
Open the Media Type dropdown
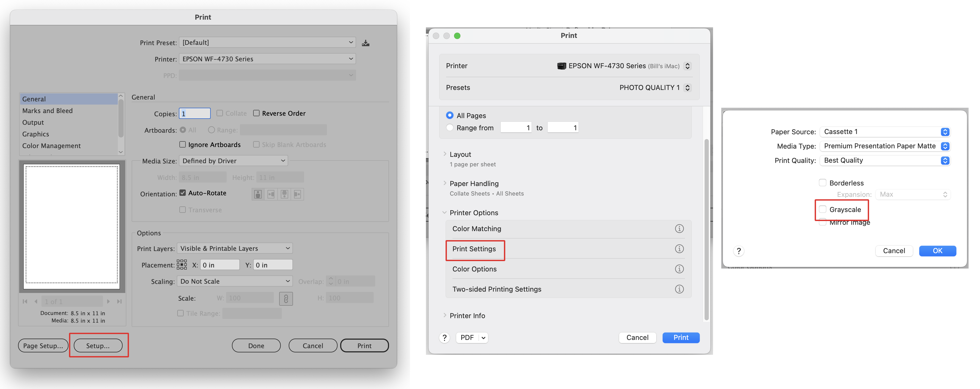click(884, 146)
